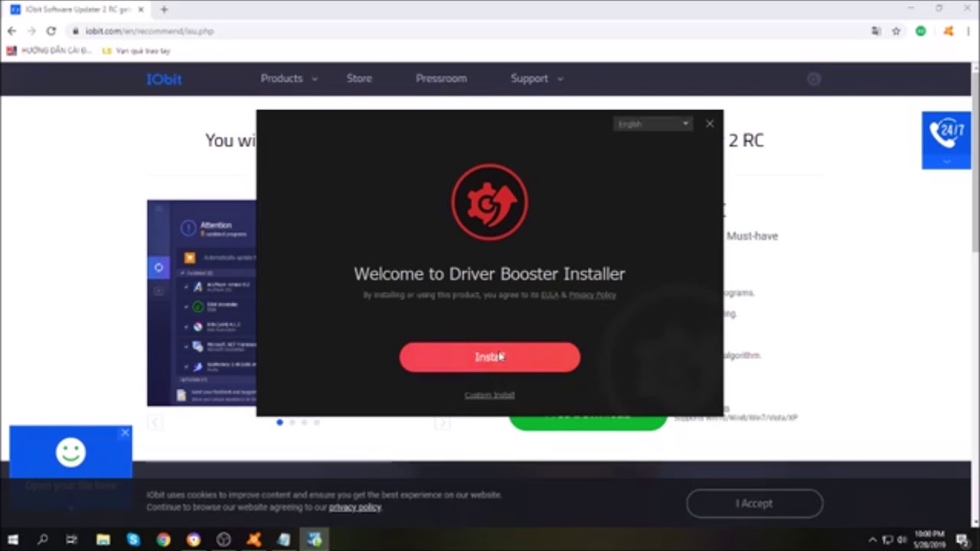980x551 pixels.
Task: Open File Explorer from the taskbar
Action: click(103, 540)
